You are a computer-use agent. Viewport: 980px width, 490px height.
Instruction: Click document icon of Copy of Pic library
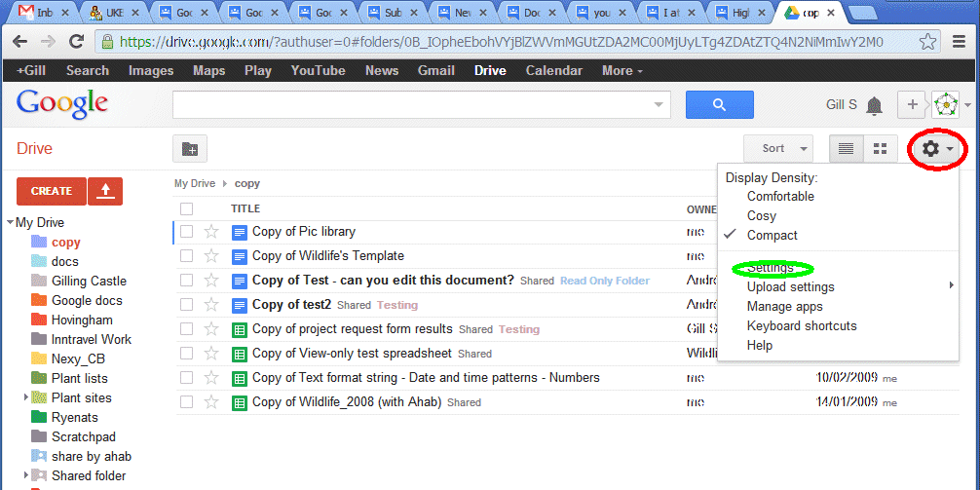click(239, 233)
